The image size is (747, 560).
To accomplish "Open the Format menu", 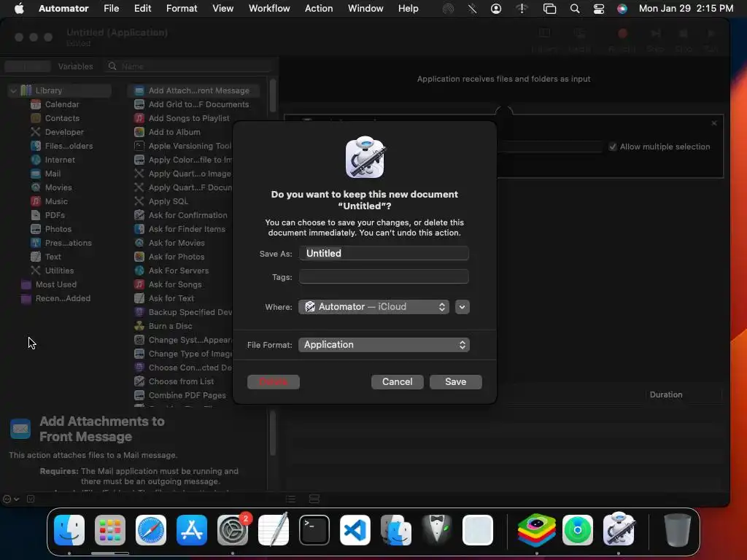I will [182, 9].
